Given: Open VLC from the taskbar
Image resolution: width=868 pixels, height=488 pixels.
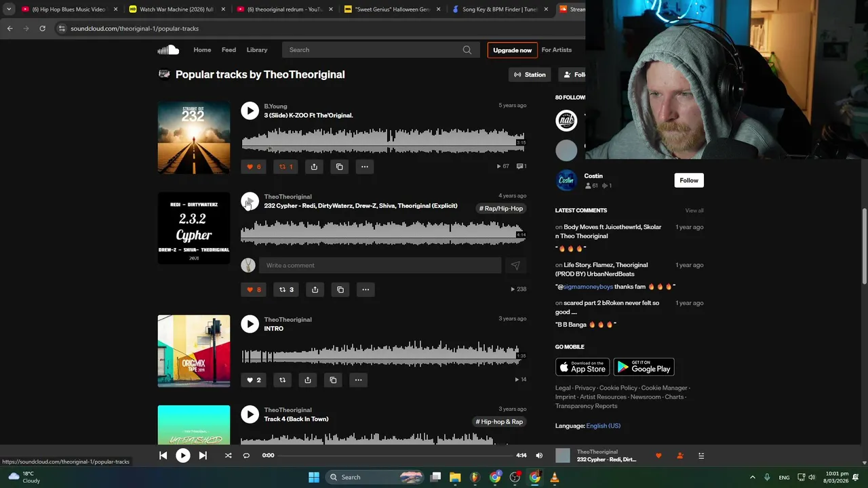Looking at the screenshot, I should pyautogui.click(x=555, y=477).
